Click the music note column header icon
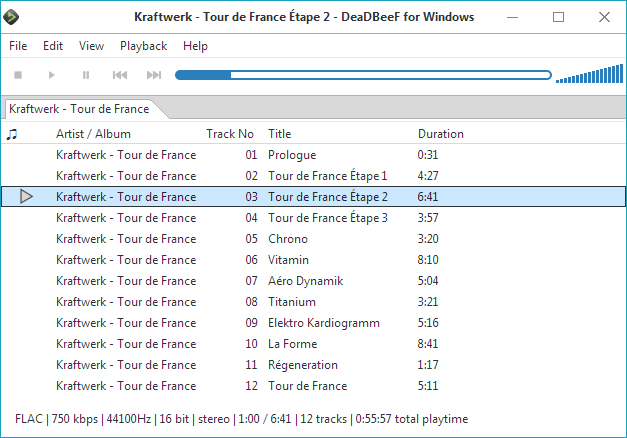This screenshot has width=627, height=438. 12,134
